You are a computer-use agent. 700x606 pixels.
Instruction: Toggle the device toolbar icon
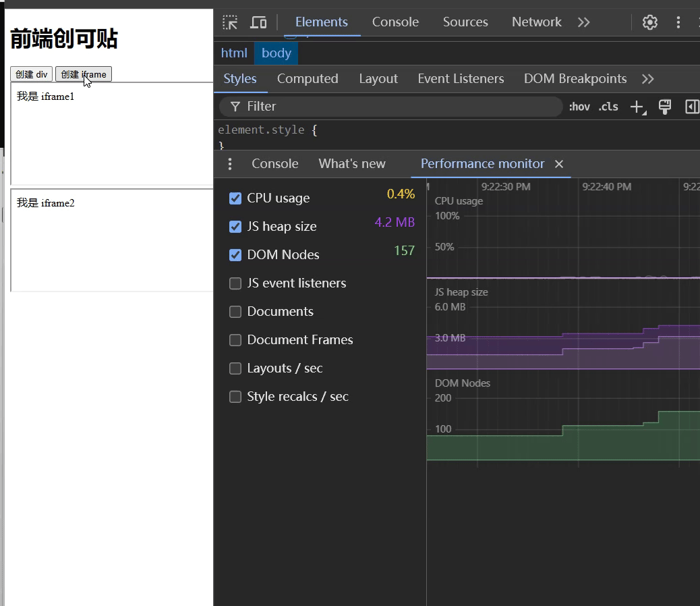pos(258,22)
